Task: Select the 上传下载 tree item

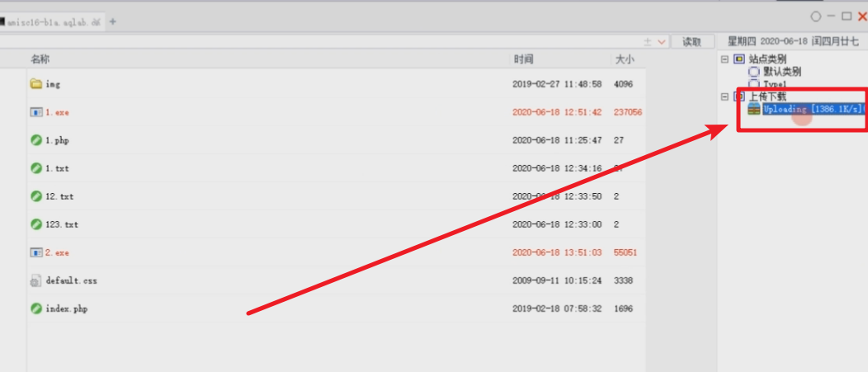Action: (x=767, y=97)
